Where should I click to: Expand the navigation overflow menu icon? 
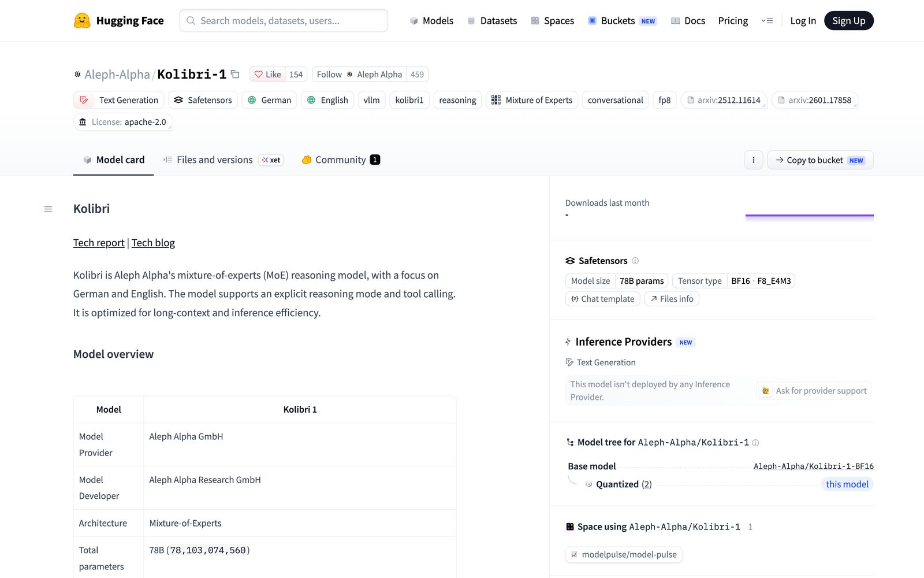767,21
